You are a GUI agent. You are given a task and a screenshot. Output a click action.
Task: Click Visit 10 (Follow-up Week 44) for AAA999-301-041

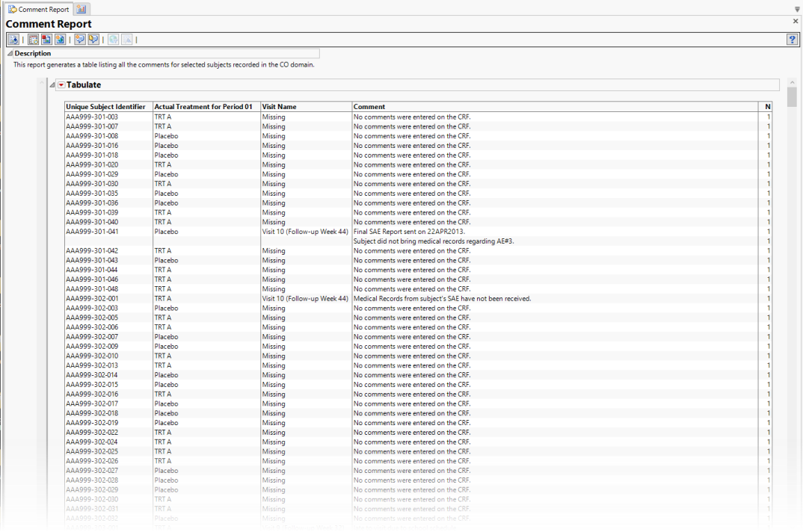click(x=305, y=232)
